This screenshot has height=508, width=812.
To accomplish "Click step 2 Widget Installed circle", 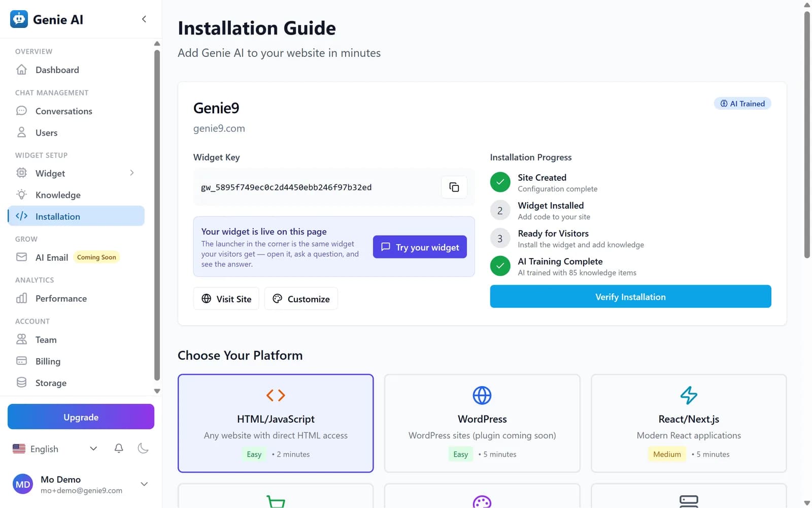I will (x=500, y=210).
